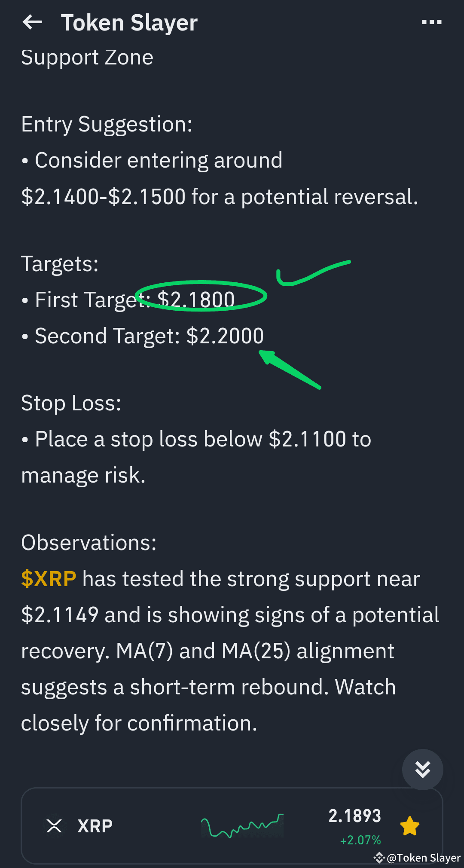Tap the double-chevron scroll-down button
The height and width of the screenshot is (868, 464).
tap(422, 770)
